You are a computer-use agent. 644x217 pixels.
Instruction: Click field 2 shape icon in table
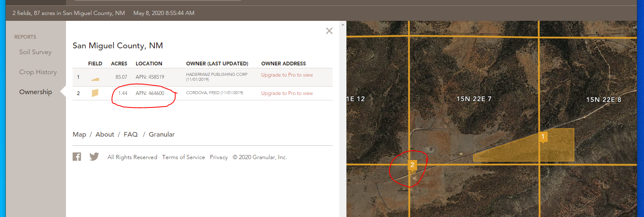point(95,93)
